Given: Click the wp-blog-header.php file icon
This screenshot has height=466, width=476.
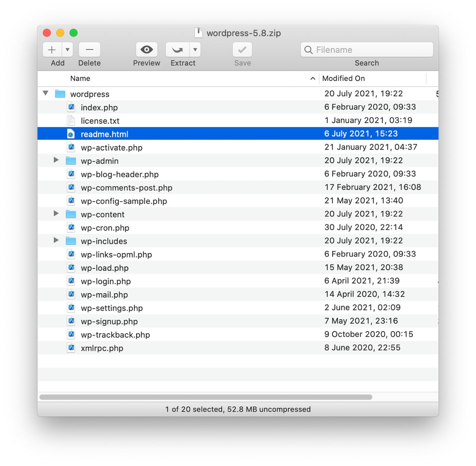Looking at the screenshot, I should click(x=71, y=174).
